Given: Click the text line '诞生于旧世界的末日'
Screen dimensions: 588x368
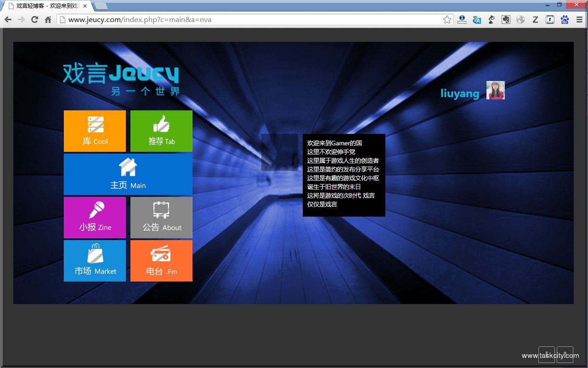Looking at the screenshot, I should tap(334, 187).
